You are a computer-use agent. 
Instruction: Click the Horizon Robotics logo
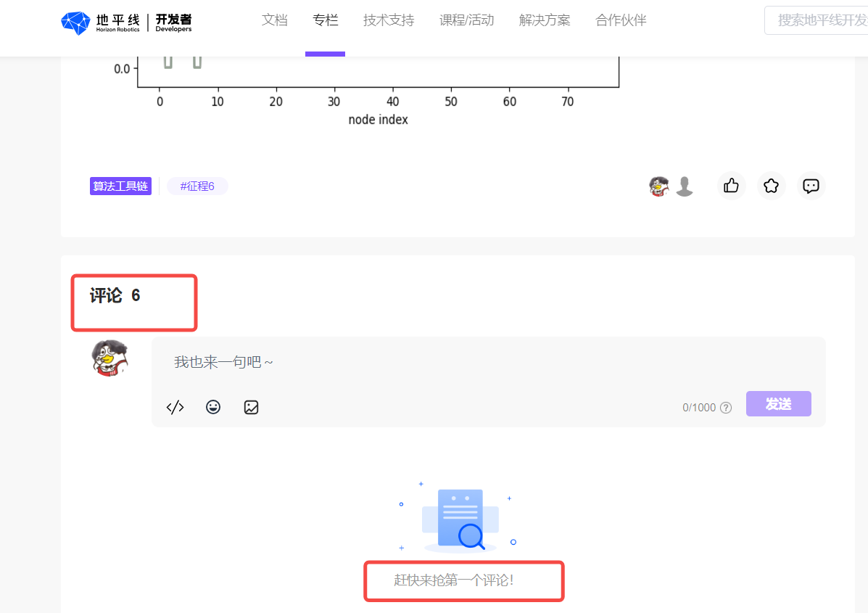click(126, 22)
